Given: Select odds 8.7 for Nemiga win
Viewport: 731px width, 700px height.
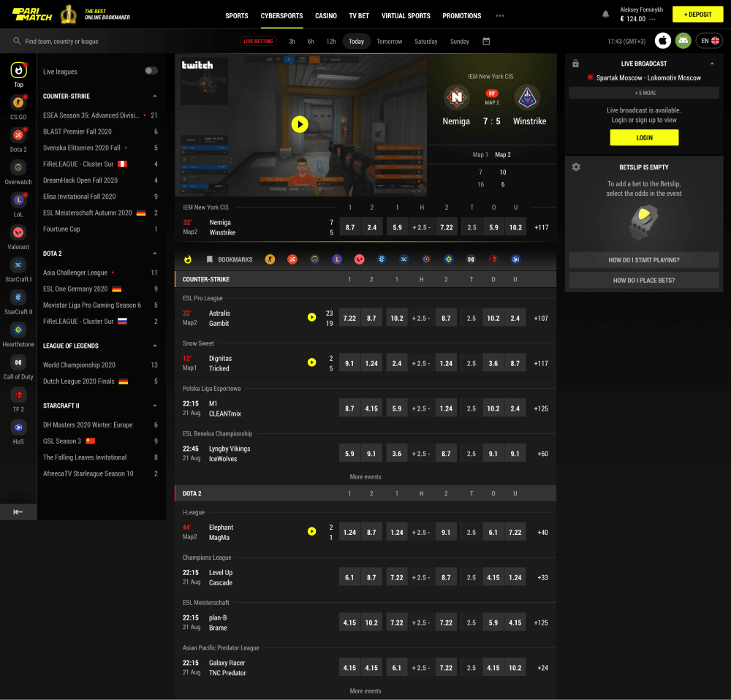Looking at the screenshot, I should pyautogui.click(x=350, y=227).
